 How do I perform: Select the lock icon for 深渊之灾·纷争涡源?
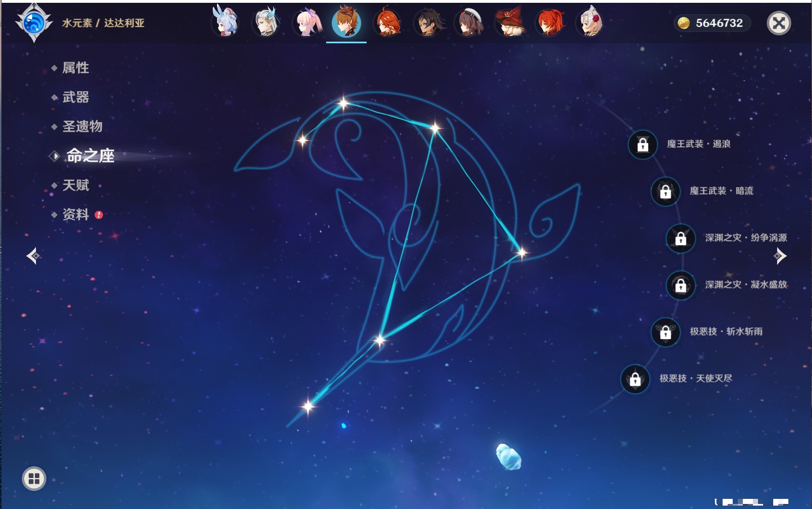click(681, 238)
